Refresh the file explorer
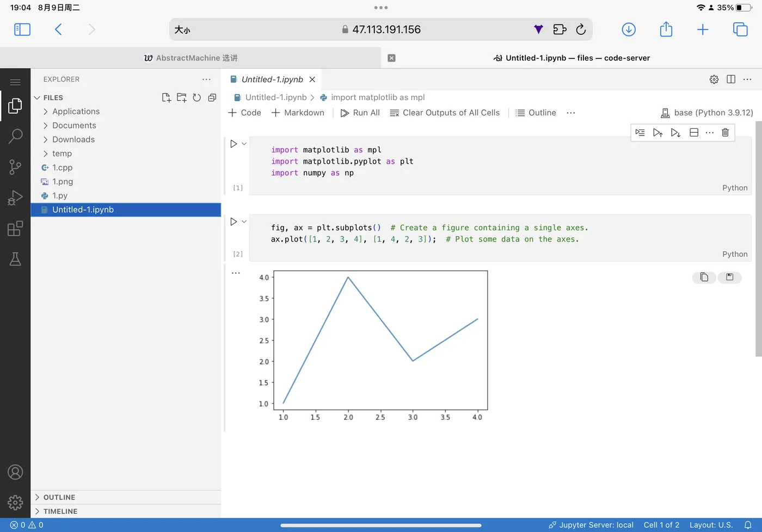This screenshot has width=762, height=532. click(x=197, y=97)
